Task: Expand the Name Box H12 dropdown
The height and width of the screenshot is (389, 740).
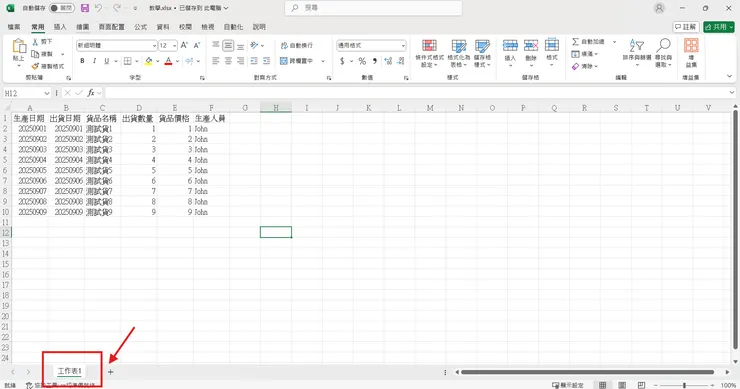Action: click(47, 93)
